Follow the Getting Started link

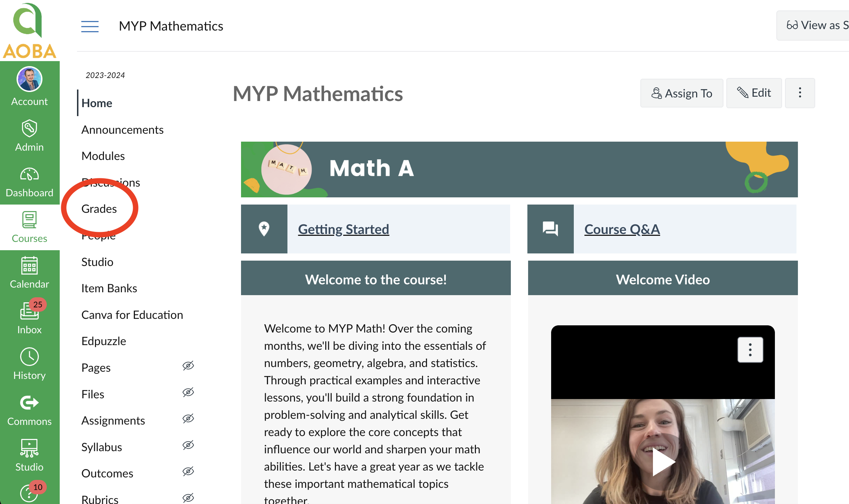click(x=344, y=229)
